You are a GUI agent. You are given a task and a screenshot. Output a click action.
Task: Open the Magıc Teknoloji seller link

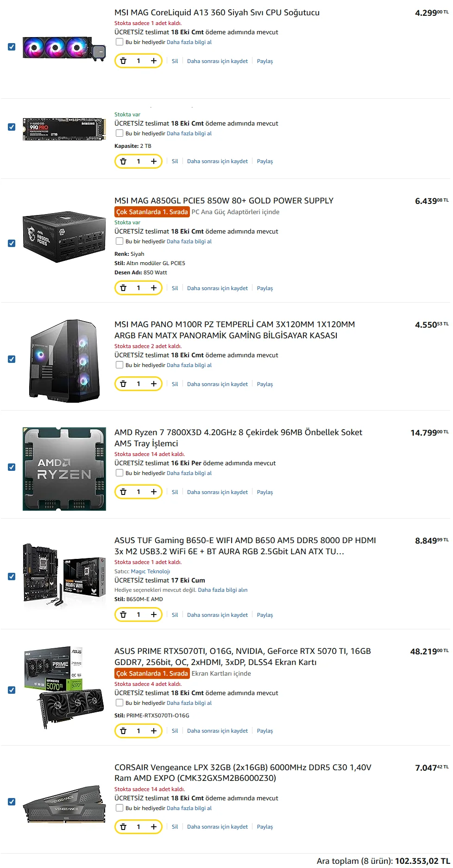pos(151,571)
